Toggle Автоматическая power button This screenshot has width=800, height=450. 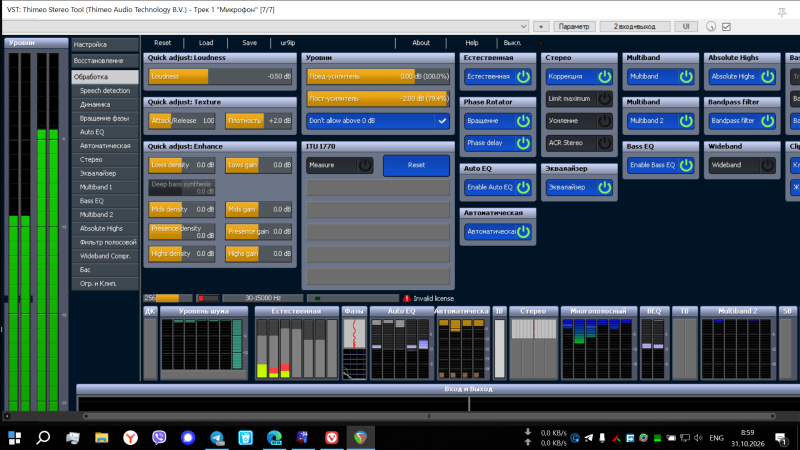tap(523, 232)
